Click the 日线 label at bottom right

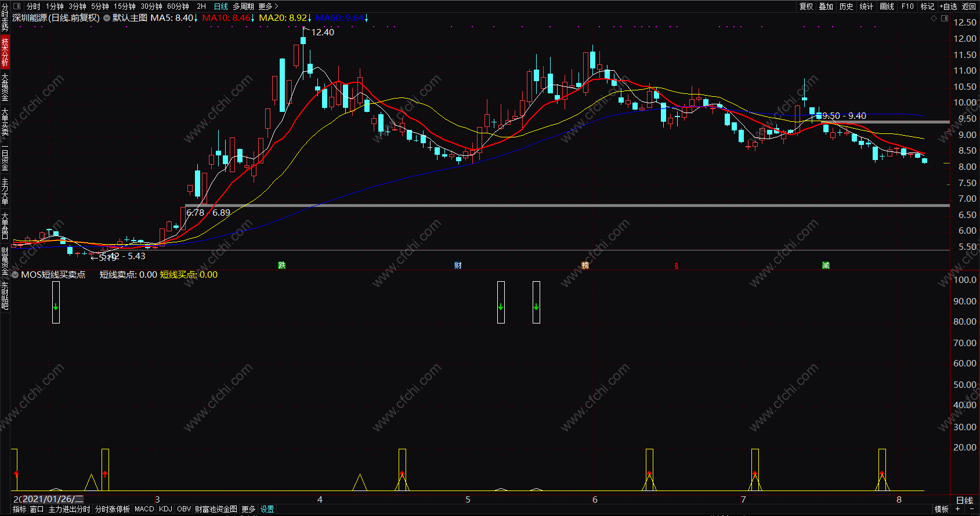point(964,500)
